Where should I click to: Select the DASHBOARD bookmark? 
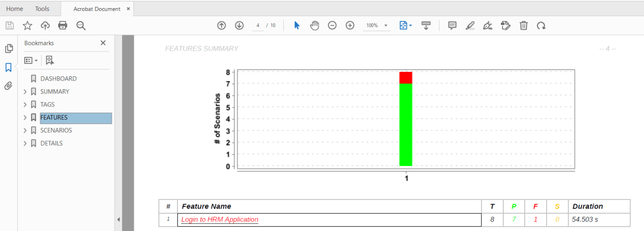coord(58,78)
